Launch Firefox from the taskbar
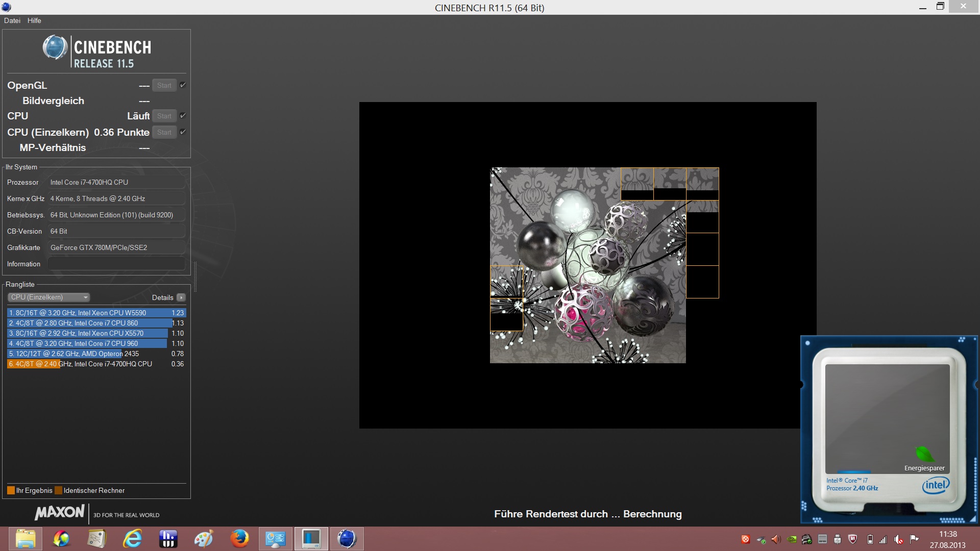The width and height of the screenshot is (980, 551). 239,539
